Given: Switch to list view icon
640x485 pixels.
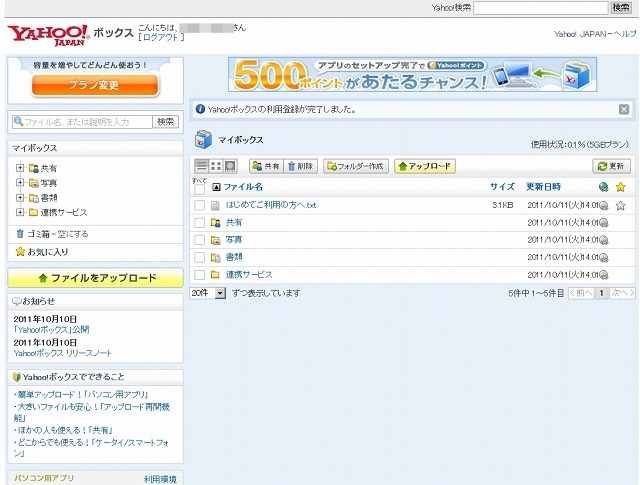Looking at the screenshot, I should (202, 166).
